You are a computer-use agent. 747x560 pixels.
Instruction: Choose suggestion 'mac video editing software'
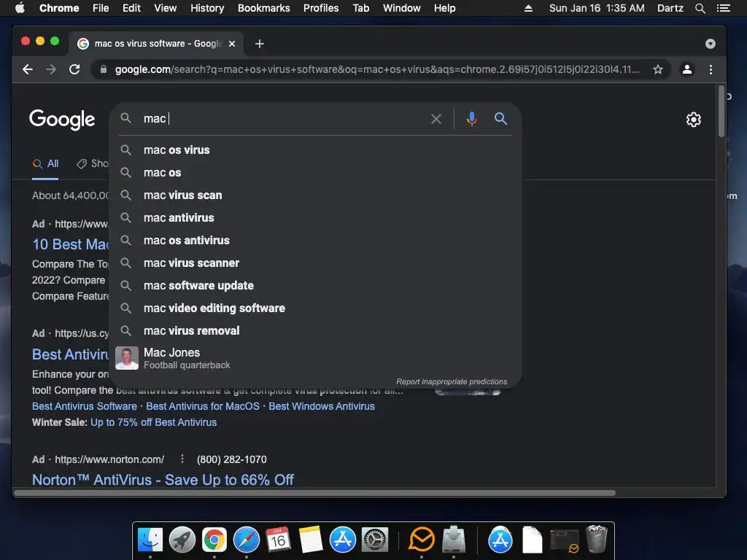pos(315,308)
